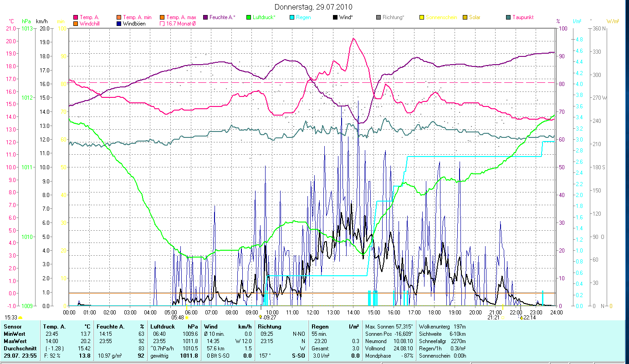Click the Vollmond 24.08.10 entry
Image resolution: width=629 pixels, height=364 pixels.
point(389,348)
